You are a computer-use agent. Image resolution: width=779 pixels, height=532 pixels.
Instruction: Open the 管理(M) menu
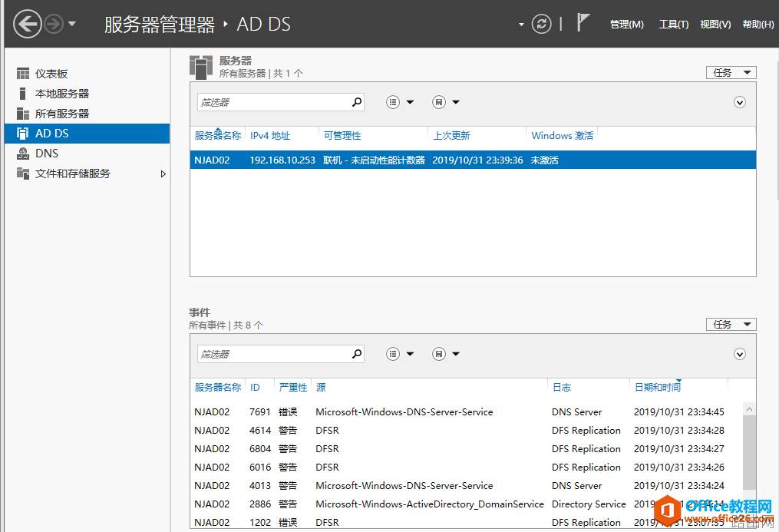coord(626,25)
